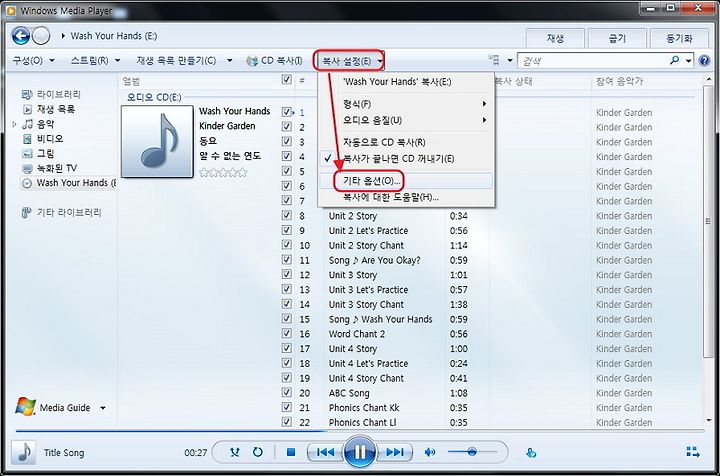Viewport: 720px width, 476px height.
Task: Toggle shuffle playback
Action: coord(235,453)
